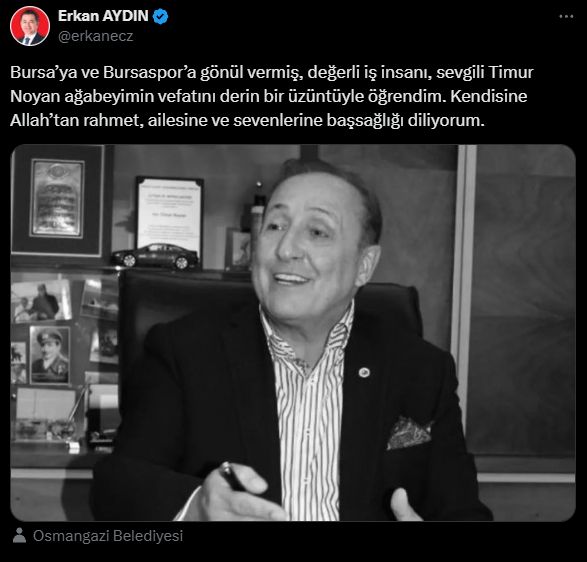Click the tagged person icon below photo
Screen dimensions: 587x562
click(19, 535)
